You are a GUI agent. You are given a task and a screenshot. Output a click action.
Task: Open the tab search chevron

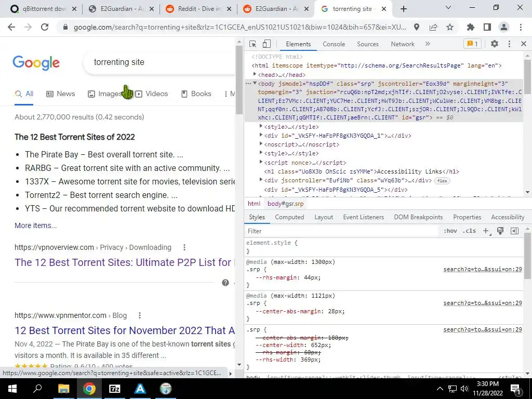(448, 7)
